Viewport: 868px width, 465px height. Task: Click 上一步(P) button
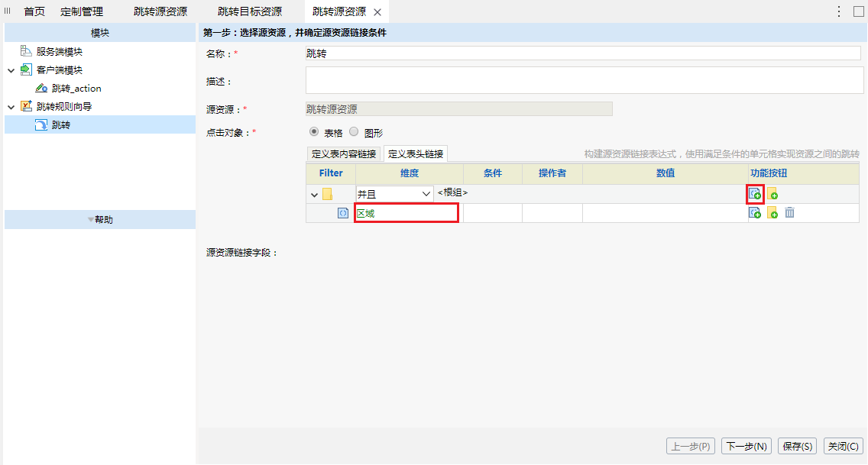pos(690,446)
